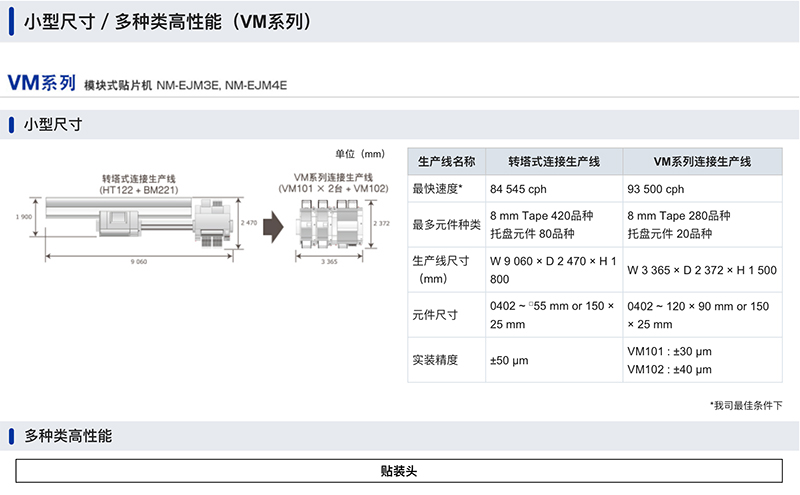This screenshot has height=495, width=800.
Task: Click the 转塔式连接生产线 column header
Action: pyautogui.click(x=554, y=162)
